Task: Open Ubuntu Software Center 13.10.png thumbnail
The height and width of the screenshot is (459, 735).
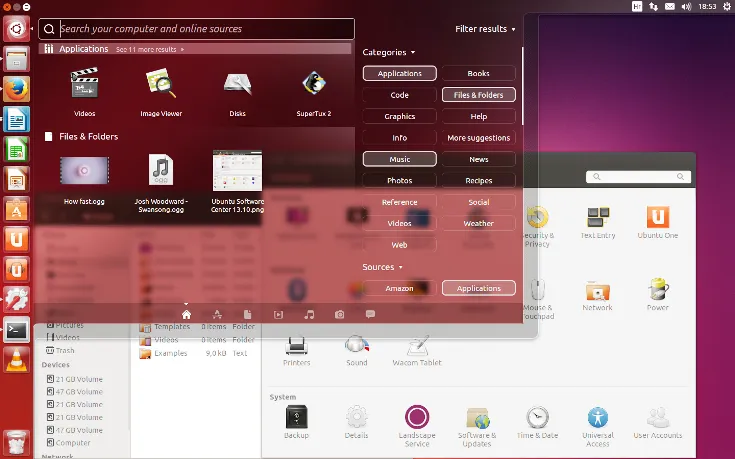Action: [x=237, y=172]
